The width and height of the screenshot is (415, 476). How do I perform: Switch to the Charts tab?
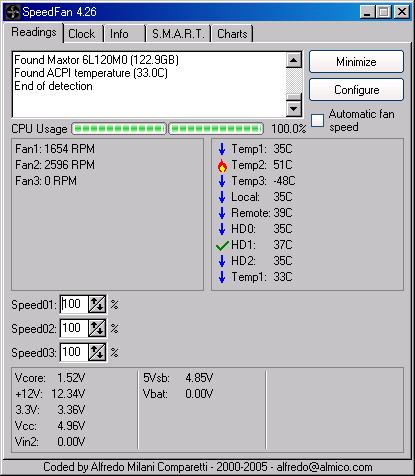pos(232,34)
